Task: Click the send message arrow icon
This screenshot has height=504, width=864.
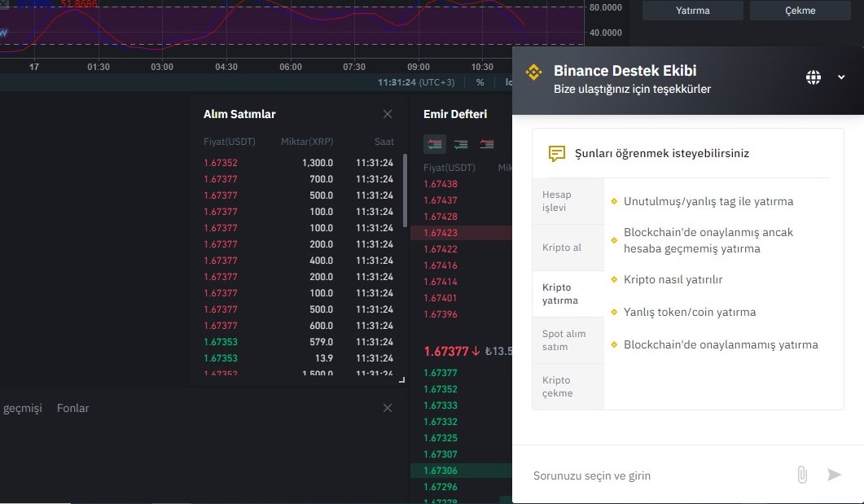Action: [834, 474]
